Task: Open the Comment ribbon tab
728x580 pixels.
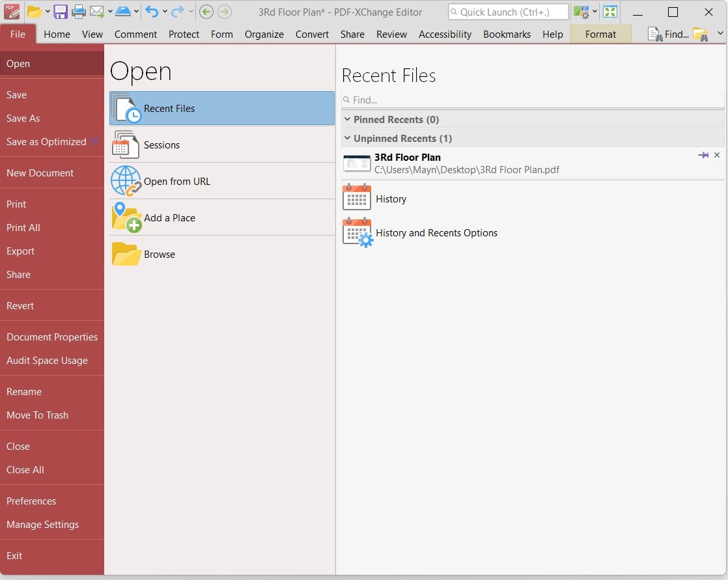Action: 135,35
